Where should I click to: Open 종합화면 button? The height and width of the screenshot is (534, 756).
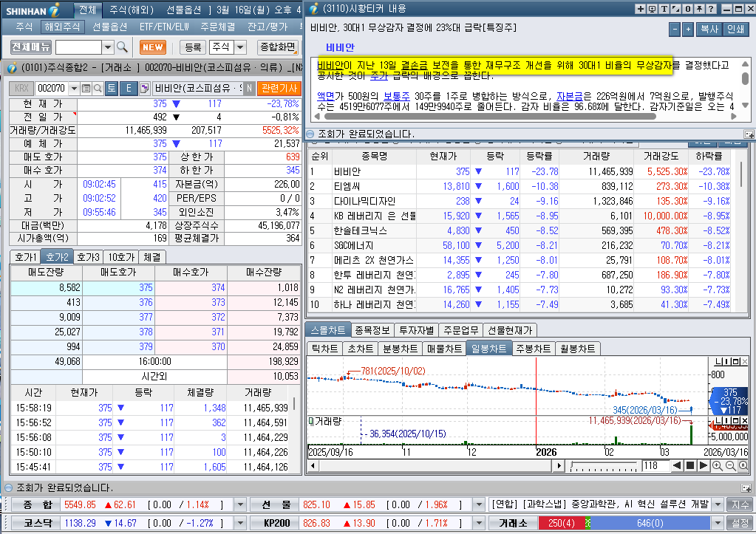[278, 47]
